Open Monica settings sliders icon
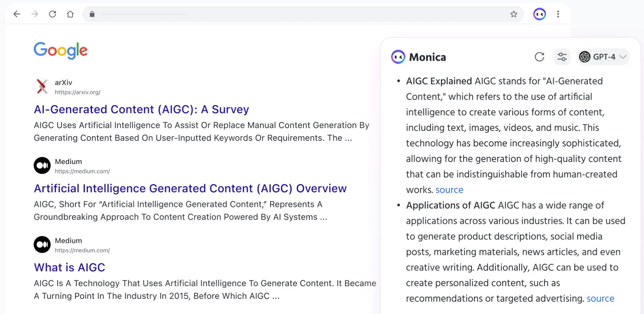 click(x=562, y=57)
